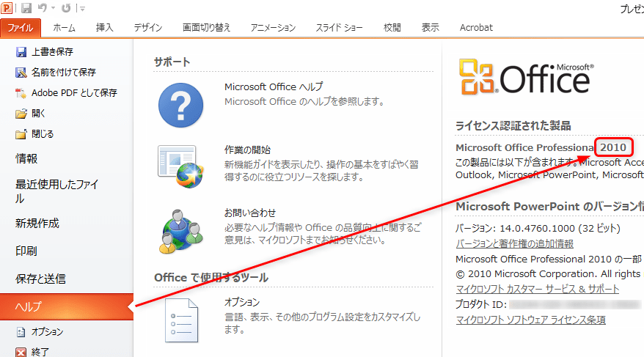644x357 pixels.
Task: Click the Save floppy icon in quick access toolbar
Action: tap(26, 8)
